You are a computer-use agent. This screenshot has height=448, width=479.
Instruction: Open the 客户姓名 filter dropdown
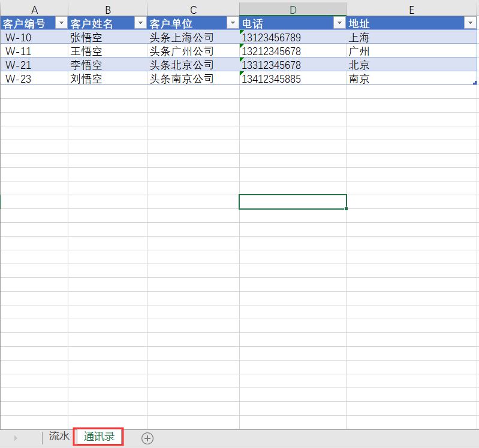pos(140,23)
